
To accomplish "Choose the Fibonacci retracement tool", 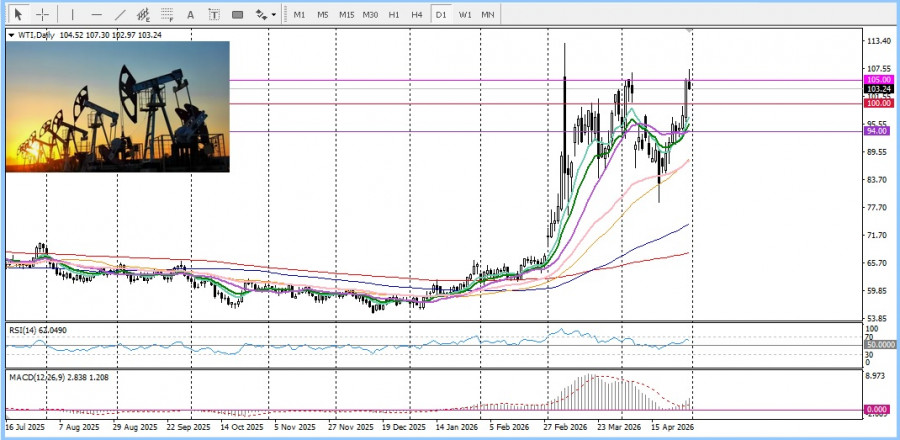I will [x=168, y=15].
